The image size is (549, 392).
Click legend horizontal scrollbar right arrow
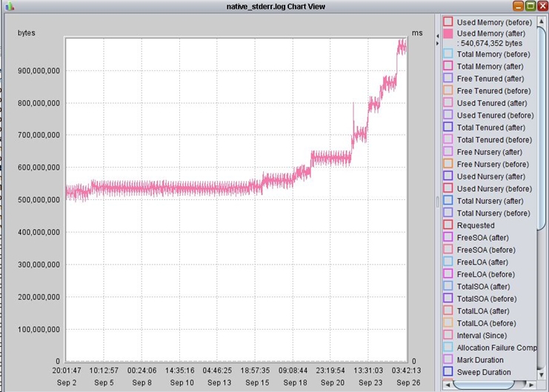pyautogui.click(x=531, y=385)
